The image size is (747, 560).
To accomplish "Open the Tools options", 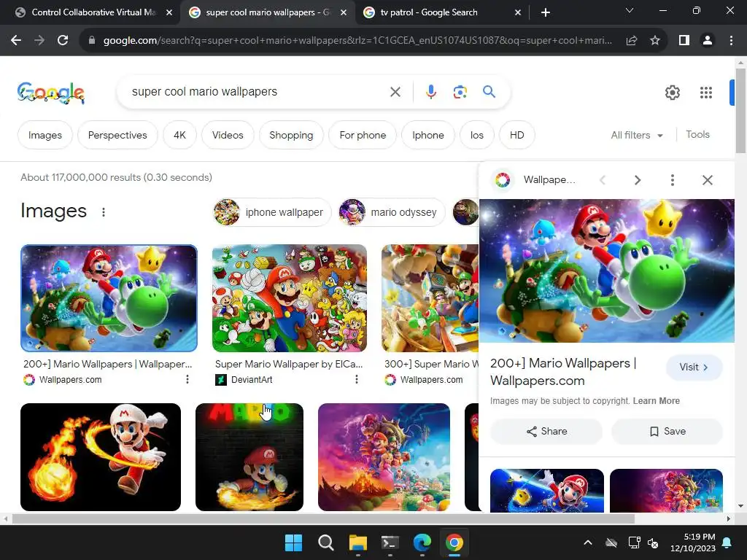I will click(x=697, y=135).
